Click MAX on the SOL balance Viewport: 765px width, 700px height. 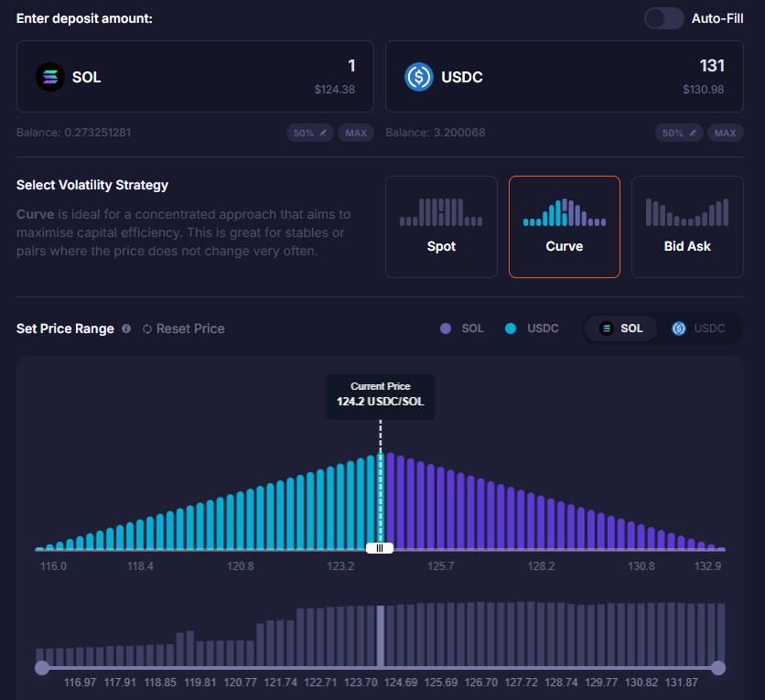355,133
